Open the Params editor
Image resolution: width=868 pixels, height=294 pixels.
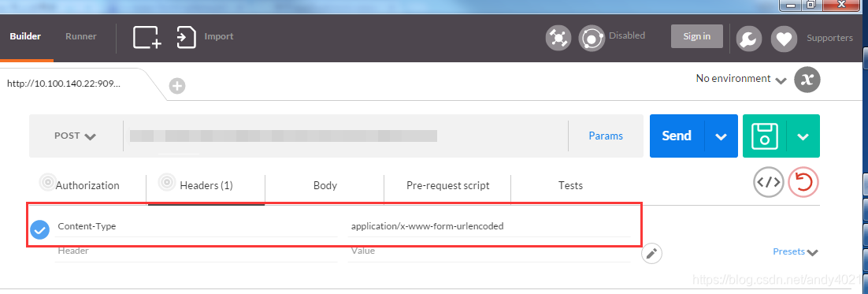(x=606, y=136)
